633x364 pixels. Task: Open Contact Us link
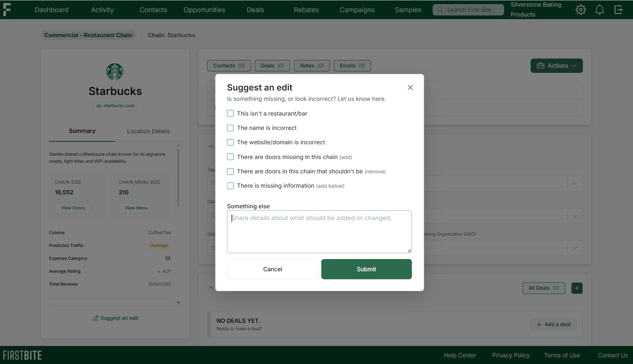pyautogui.click(x=613, y=356)
